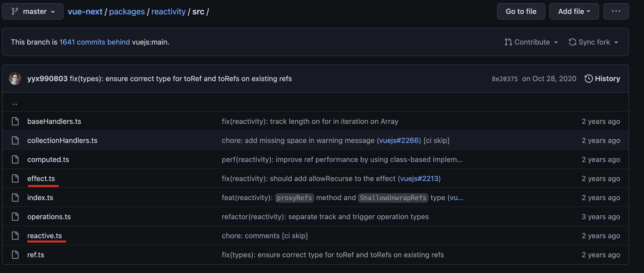Click the baseHandlers.ts file icon

pyautogui.click(x=15, y=121)
